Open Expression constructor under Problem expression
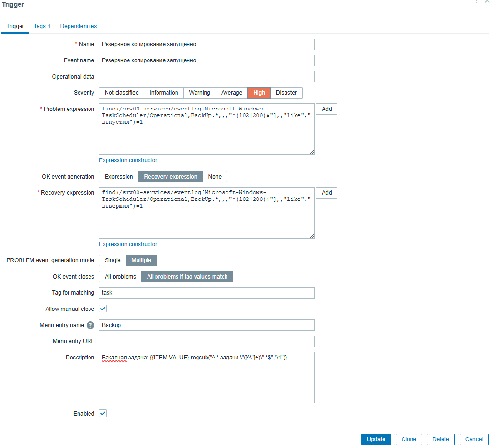The height and width of the screenshot is (448, 492). point(128,160)
